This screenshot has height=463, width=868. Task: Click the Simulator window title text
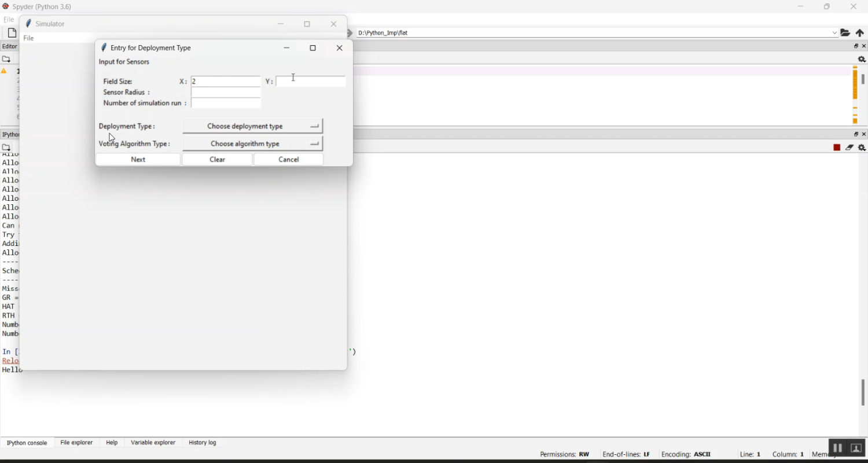(x=50, y=24)
